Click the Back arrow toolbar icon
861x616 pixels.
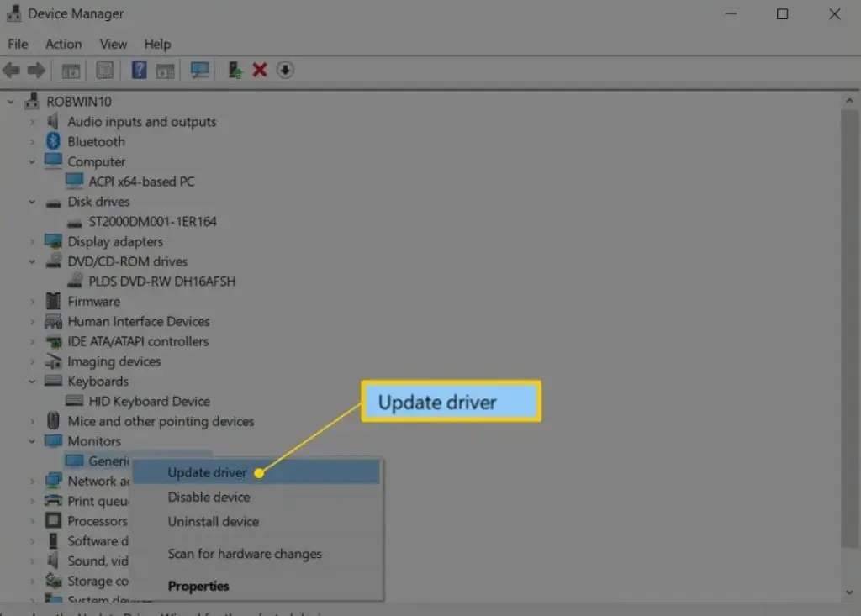[12, 71]
